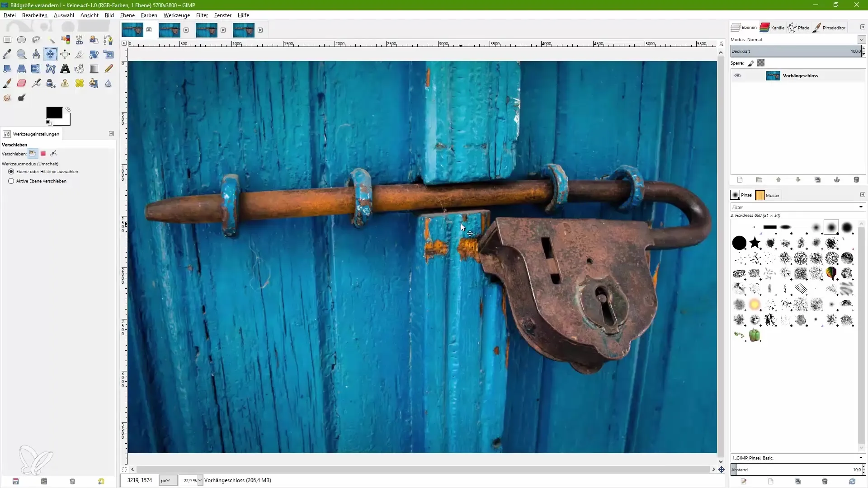Open the Filter menu
The height and width of the screenshot is (488, 868).
[x=202, y=15]
